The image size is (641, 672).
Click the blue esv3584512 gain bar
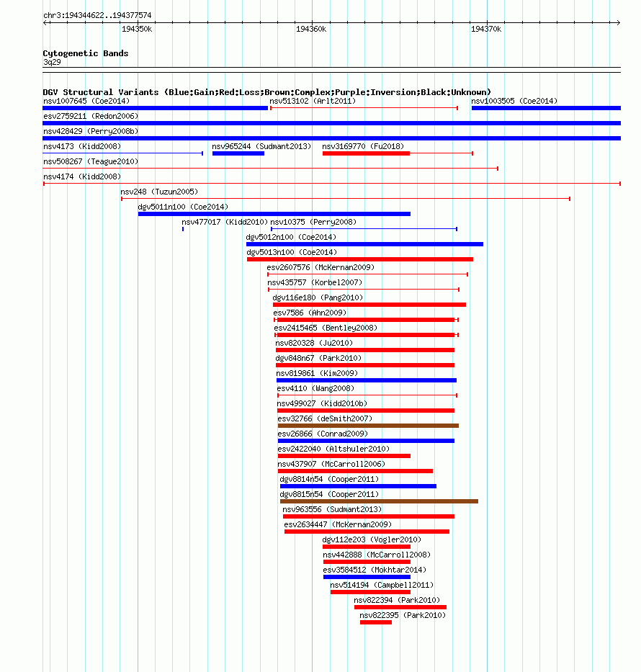(x=367, y=577)
